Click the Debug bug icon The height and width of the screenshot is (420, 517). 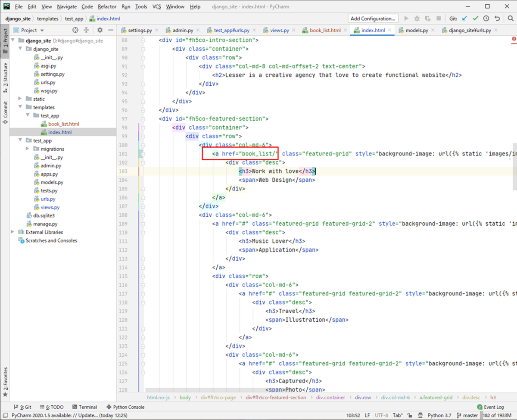(x=417, y=19)
